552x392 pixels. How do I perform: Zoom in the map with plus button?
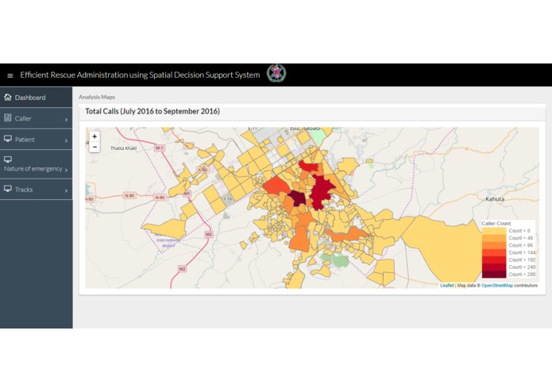(95, 136)
